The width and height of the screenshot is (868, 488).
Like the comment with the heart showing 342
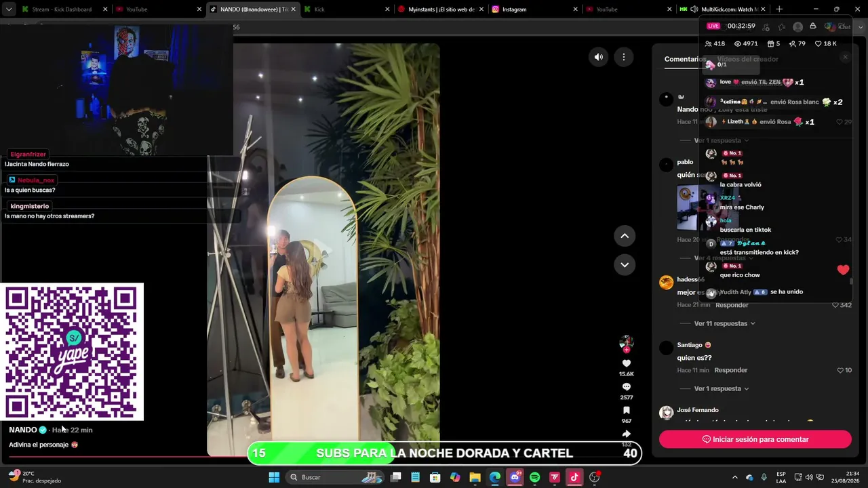tap(835, 306)
